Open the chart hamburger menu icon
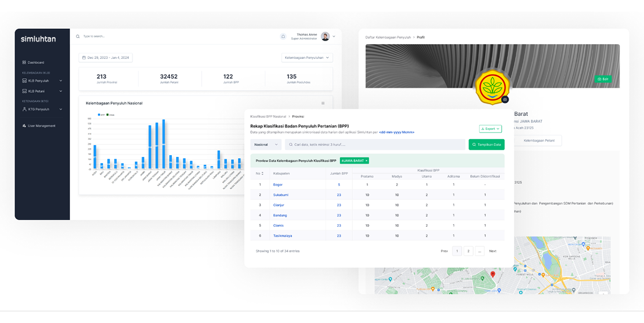The width and height of the screenshot is (644, 323). [x=323, y=103]
